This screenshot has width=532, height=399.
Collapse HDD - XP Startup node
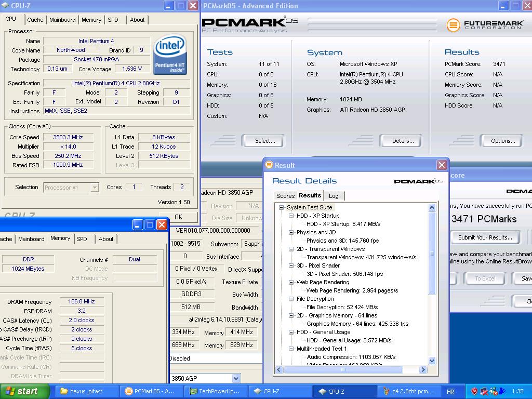[x=291, y=216]
